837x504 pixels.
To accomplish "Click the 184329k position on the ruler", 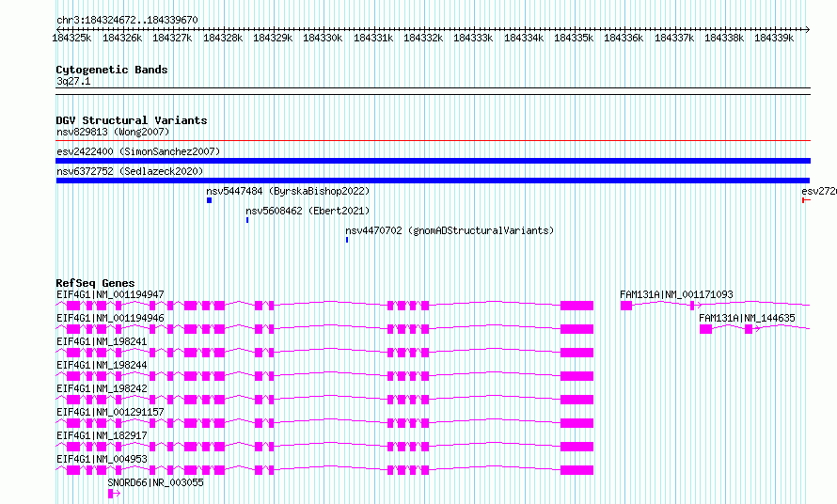I will (x=273, y=38).
